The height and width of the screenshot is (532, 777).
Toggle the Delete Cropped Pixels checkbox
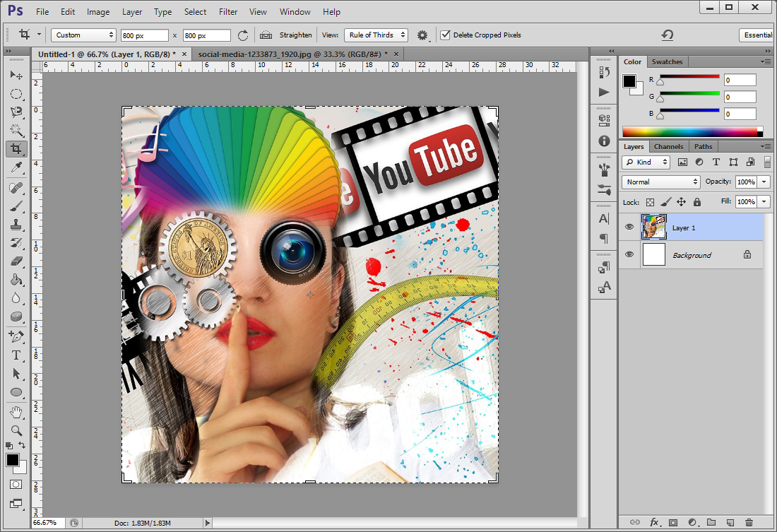pos(445,35)
